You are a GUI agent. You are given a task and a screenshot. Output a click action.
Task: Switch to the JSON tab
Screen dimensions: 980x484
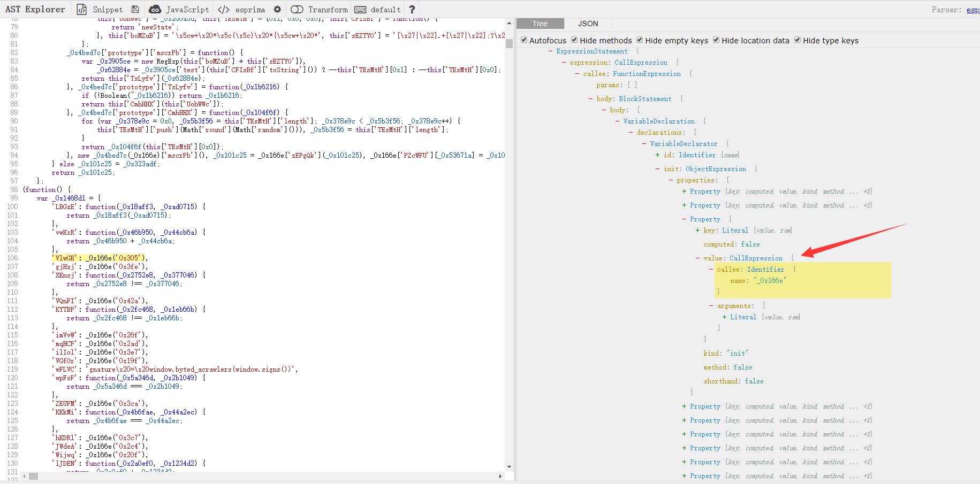[x=588, y=24]
